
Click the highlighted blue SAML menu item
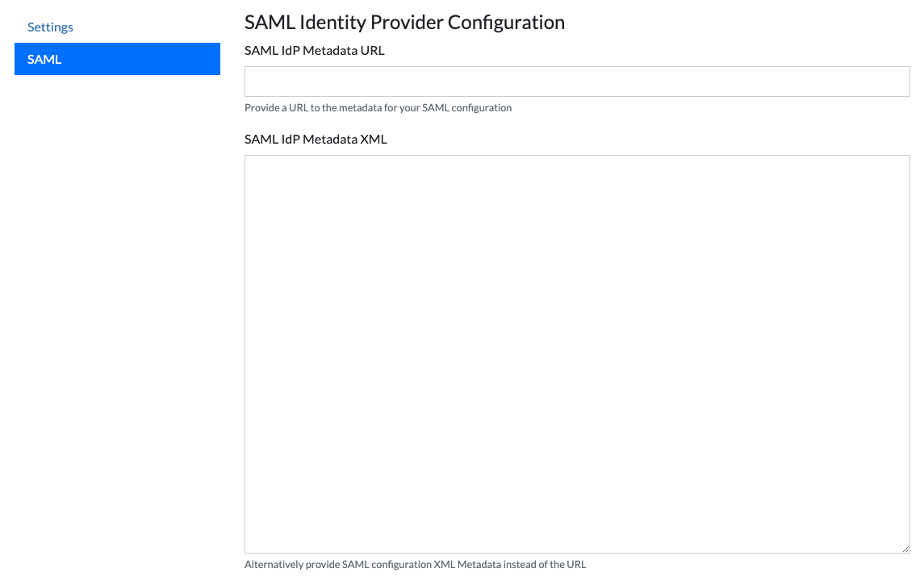coord(117,59)
